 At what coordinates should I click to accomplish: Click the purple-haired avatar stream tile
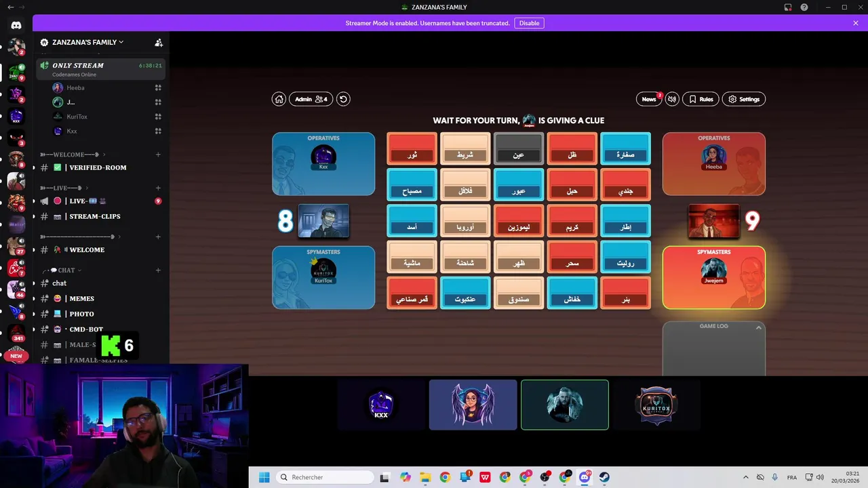[x=473, y=405]
